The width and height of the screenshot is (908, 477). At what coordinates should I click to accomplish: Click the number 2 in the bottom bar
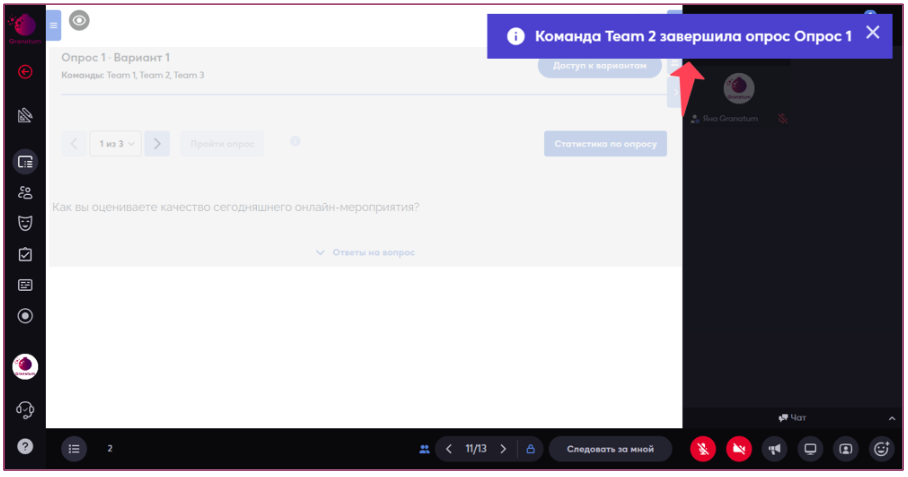(110, 449)
